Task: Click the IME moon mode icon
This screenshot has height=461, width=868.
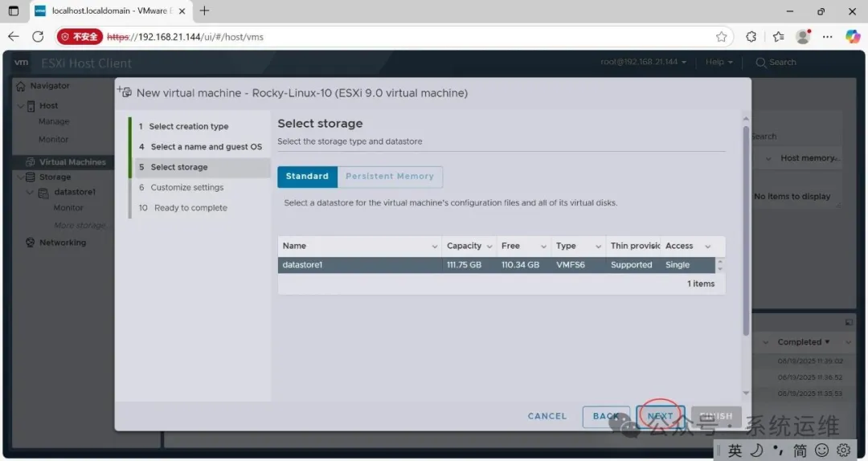Action: pyautogui.click(x=756, y=450)
